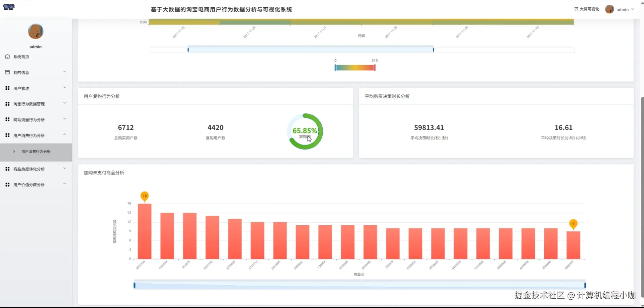Viewport: 644px width, 308px height.
Task: Select the highlighted 用户消费行为分析 submenu item
Action: 35,151
